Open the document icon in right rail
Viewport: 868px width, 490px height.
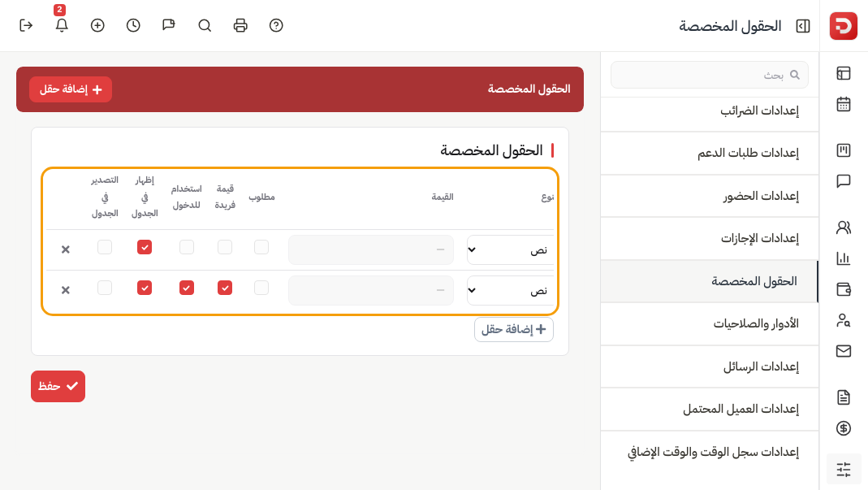tap(843, 397)
